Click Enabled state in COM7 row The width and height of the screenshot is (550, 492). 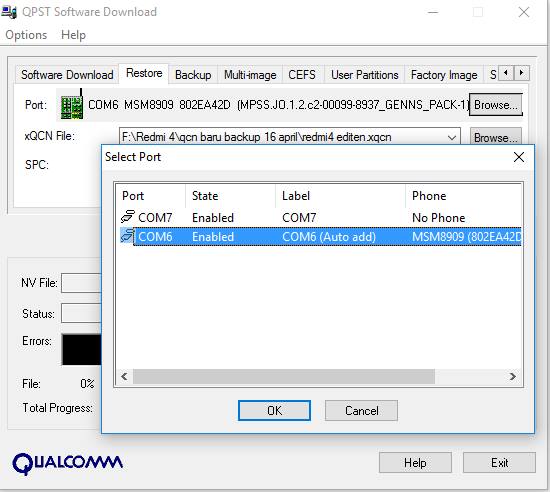pyautogui.click(x=213, y=218)
